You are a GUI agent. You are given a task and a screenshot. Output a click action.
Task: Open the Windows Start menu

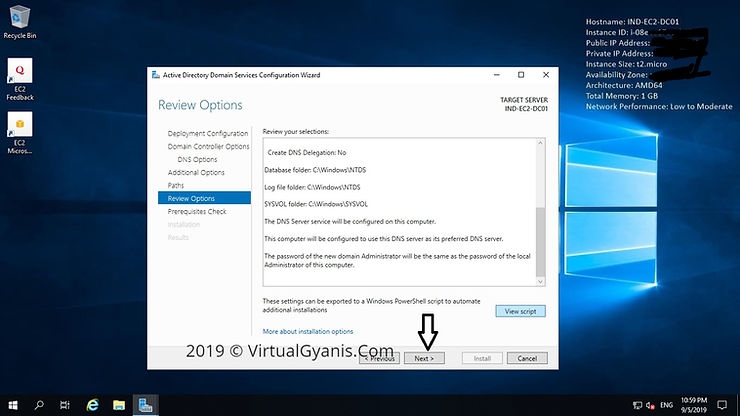click(x=12, y=405)
